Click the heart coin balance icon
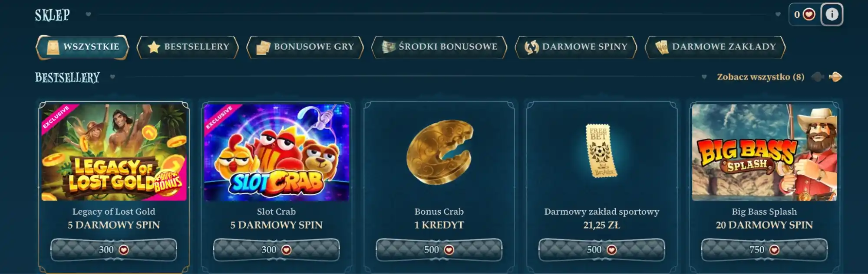The height and width of the screenshot is (274, 868). coord(809,14)
